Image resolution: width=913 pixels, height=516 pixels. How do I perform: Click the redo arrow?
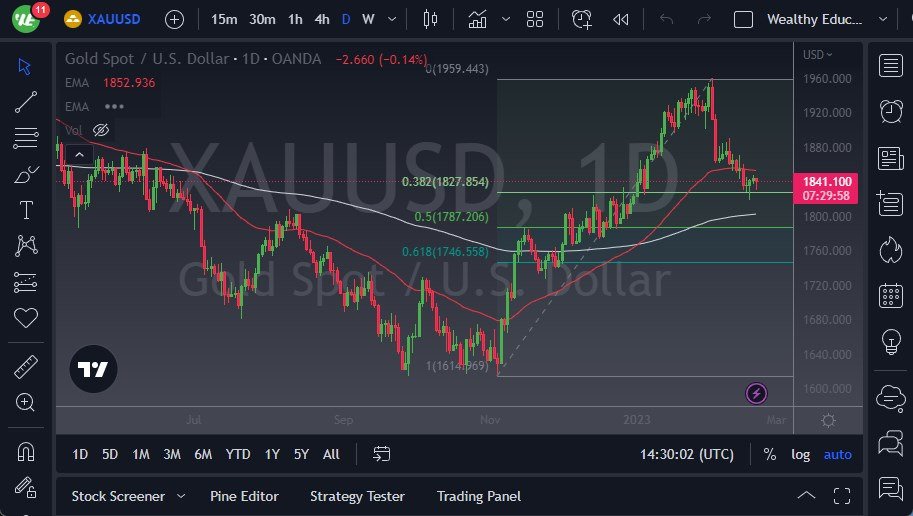704,19
